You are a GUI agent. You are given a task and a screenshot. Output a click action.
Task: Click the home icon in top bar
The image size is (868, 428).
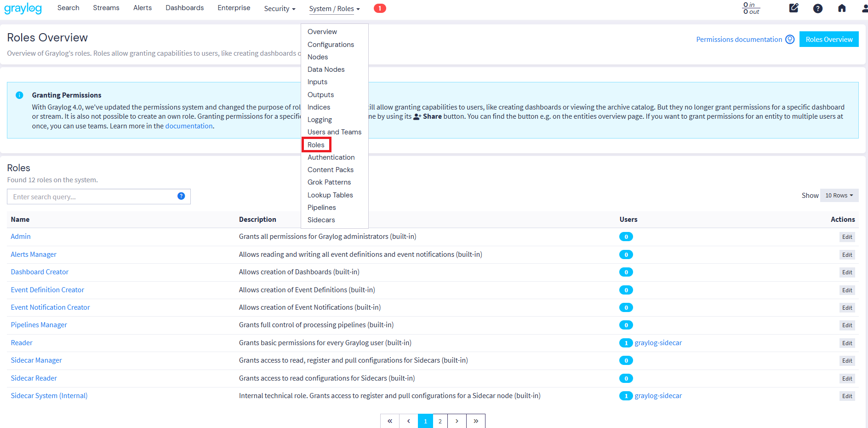tap(842, 8)
